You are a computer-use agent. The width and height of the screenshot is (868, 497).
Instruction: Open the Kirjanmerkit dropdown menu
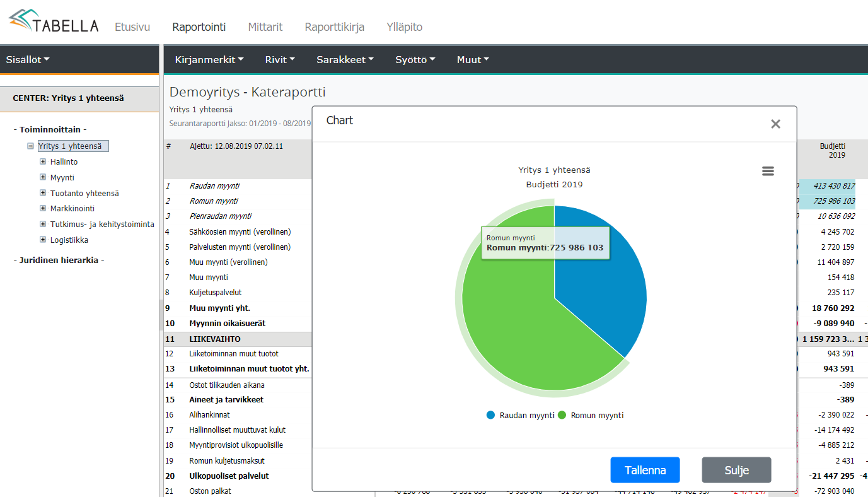209,60
